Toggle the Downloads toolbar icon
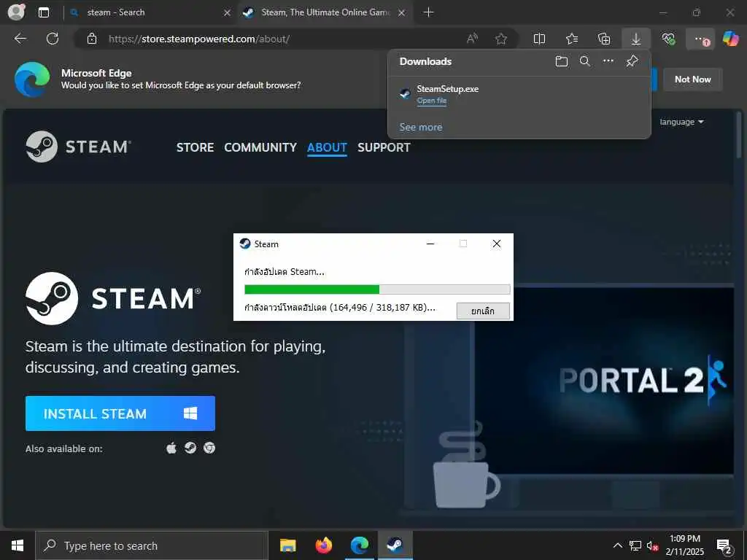Image resolution: width=747 pixels, height=560 pixels. (636, 39)
